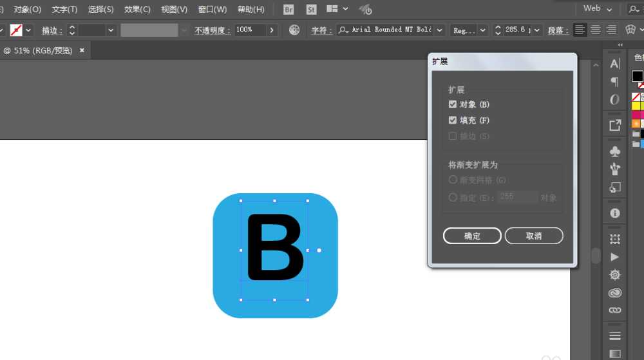This screenshot has width=644, height=360.
Task: Open the OpenType panel (O icon)
Action: (x=615, y=99)
